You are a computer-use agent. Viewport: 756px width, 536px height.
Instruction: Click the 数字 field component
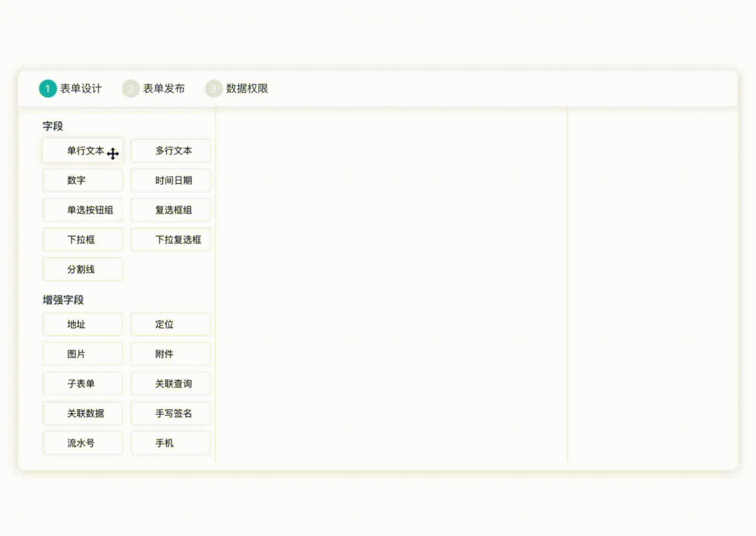[82, 180]
